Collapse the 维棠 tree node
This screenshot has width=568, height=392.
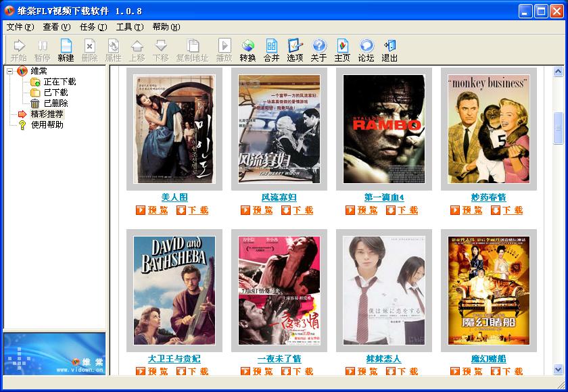[9, 71]
